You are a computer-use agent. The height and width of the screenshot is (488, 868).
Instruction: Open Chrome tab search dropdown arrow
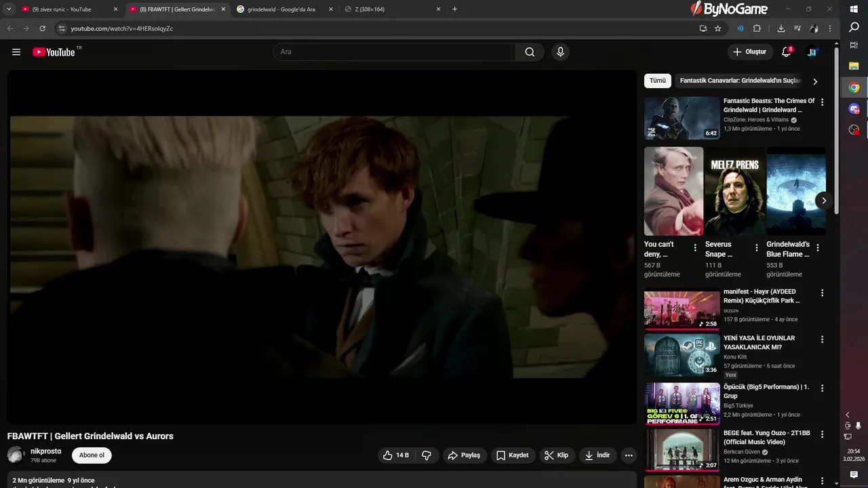pos(9,9)
